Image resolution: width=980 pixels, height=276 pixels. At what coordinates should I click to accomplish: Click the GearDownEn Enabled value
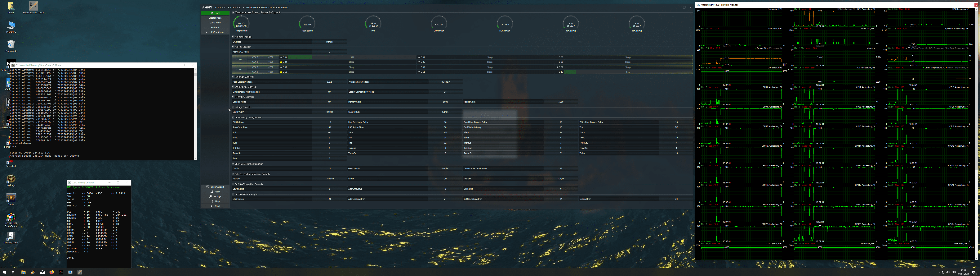[x=445, y=168]
